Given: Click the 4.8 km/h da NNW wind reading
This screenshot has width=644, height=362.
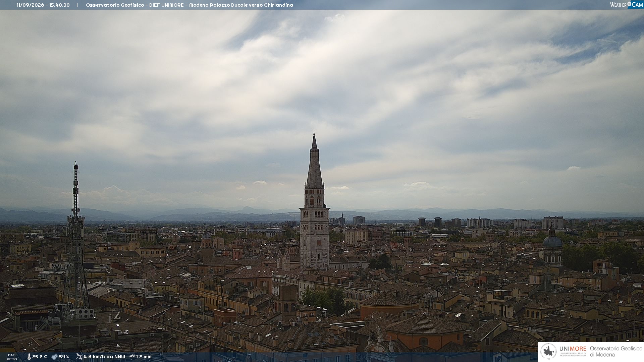Looking at the screenshot, I should pyautogui.click(x=104, y=357).
